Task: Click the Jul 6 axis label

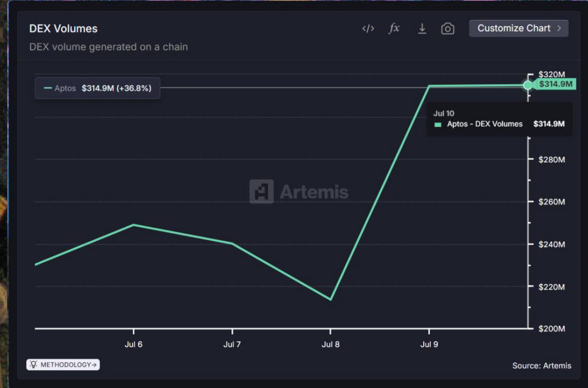Action: [133, 344]
